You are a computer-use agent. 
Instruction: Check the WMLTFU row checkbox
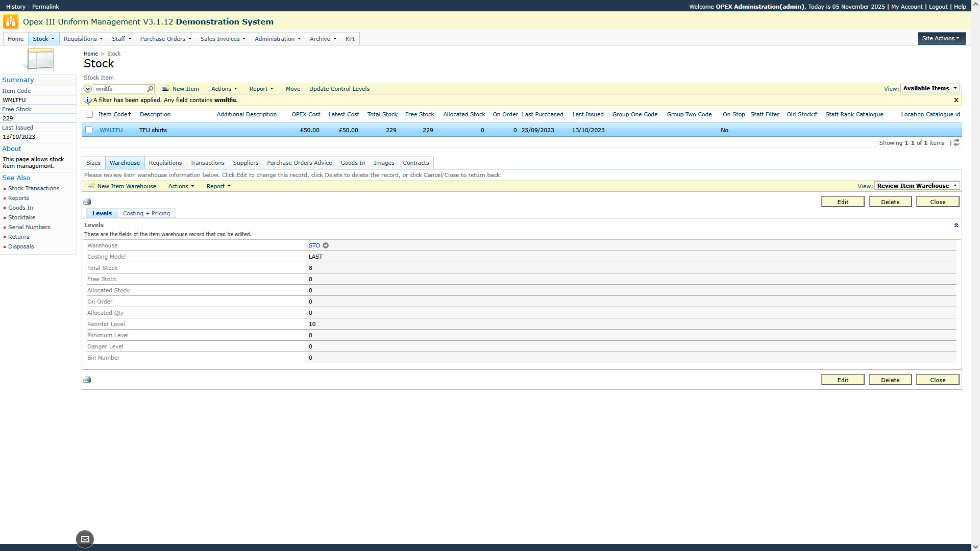coord(89,130)
